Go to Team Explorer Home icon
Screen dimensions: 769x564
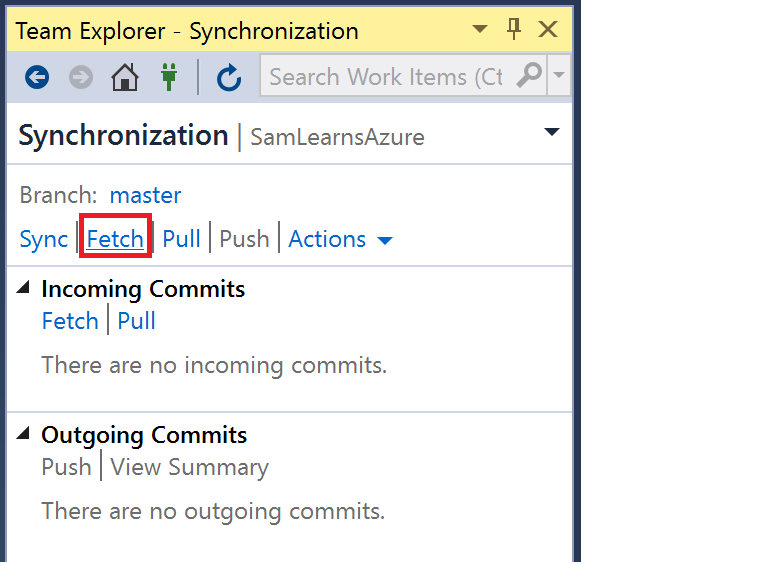(125, 77)
